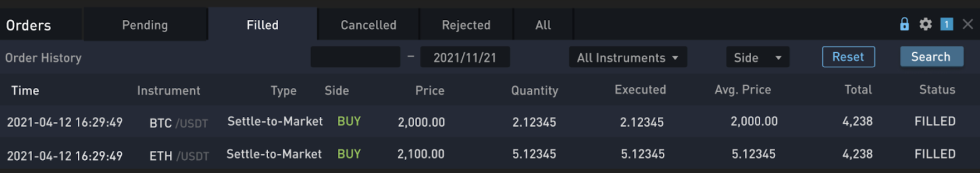
Task: Select the ETH/USDT order row
Action: [490, 154]
